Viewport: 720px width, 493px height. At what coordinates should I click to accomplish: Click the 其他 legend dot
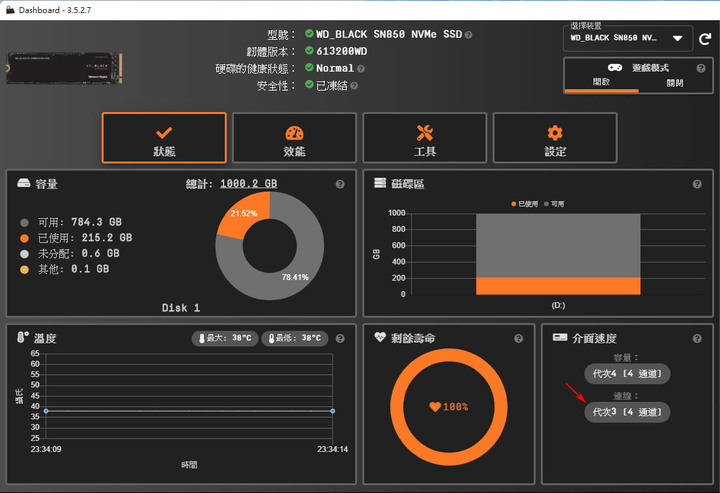tap(24, 269)
